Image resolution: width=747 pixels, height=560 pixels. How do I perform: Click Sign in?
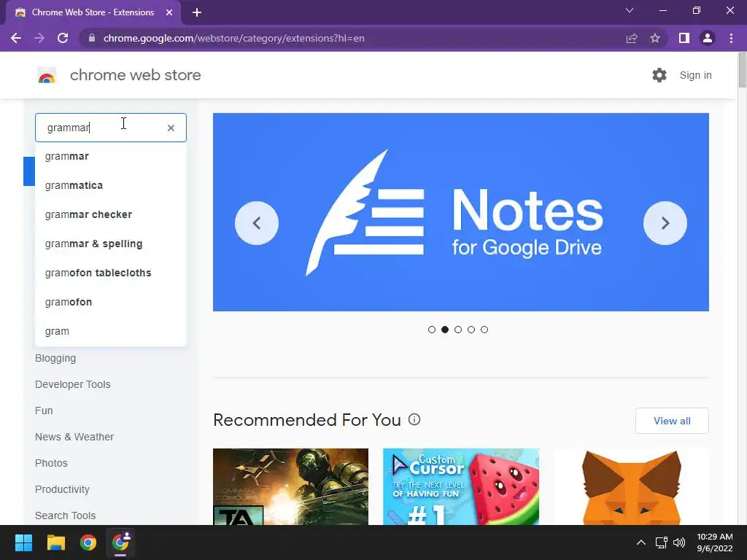coord(695,75)
